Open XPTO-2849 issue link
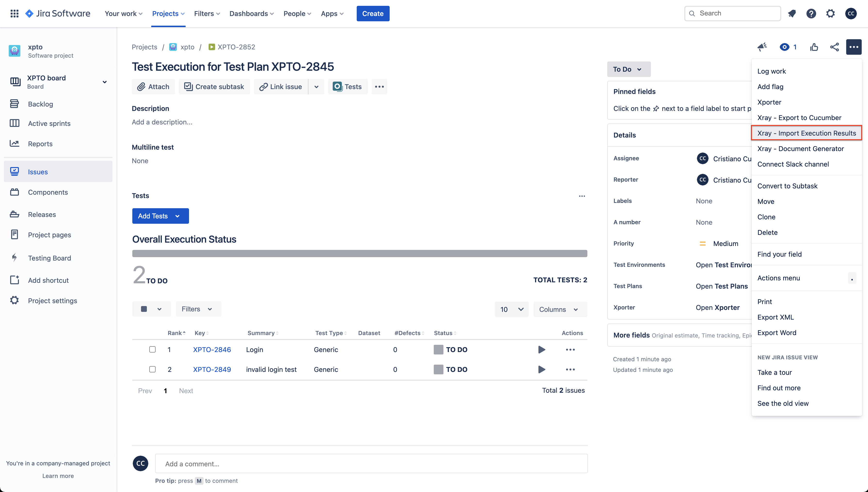Screen dimensions: 868x492 pyautogui.click(x=212, y=369)
